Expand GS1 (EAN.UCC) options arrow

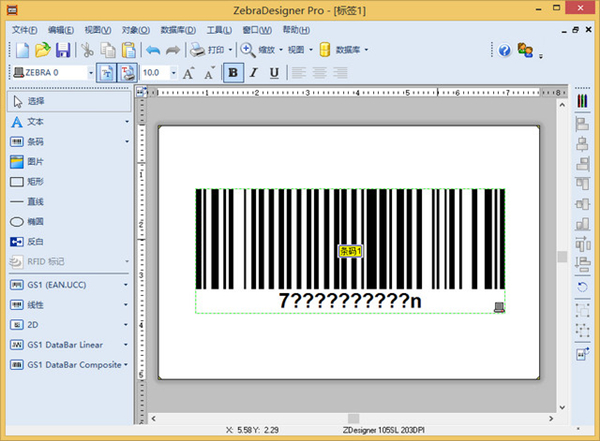pos(126,285)
